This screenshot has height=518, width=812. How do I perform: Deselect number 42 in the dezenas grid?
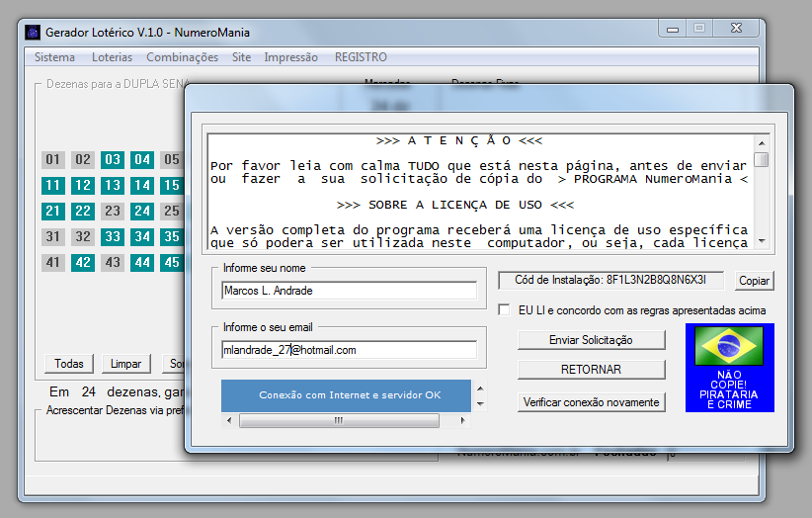coord(83,263)
